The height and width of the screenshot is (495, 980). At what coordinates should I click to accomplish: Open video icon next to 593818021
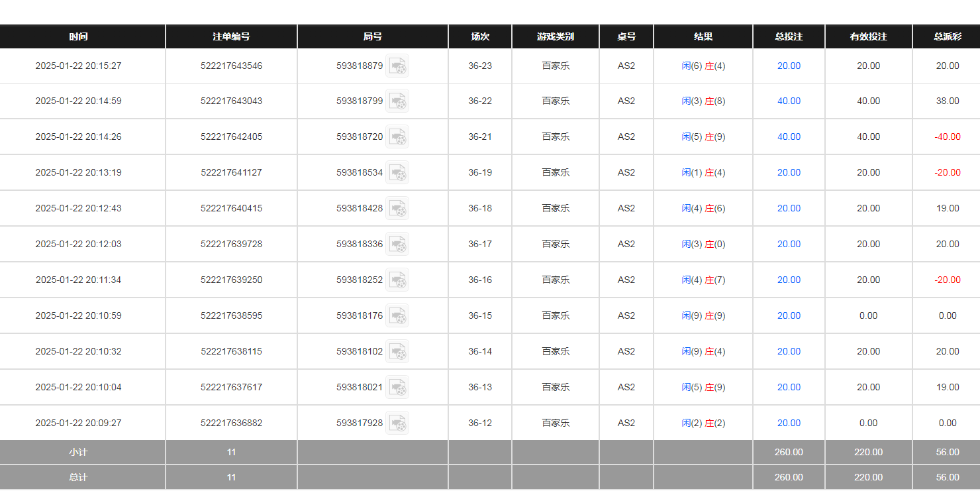[397, 388]
